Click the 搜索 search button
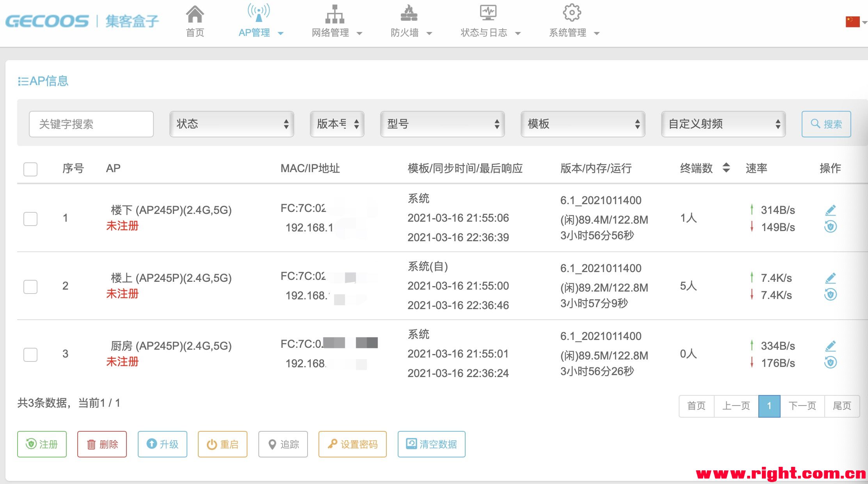 pyautogui.click(x=826, y=124)
